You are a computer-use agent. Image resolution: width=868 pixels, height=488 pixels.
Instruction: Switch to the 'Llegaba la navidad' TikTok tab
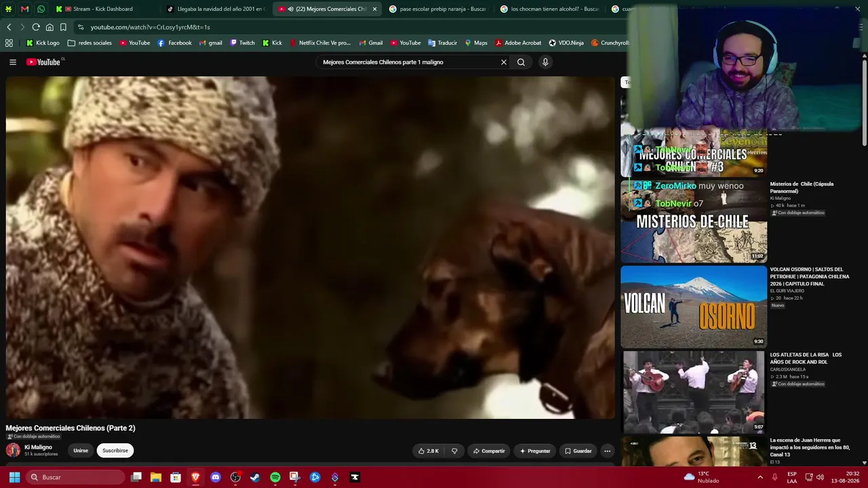[x=217, y=9]
